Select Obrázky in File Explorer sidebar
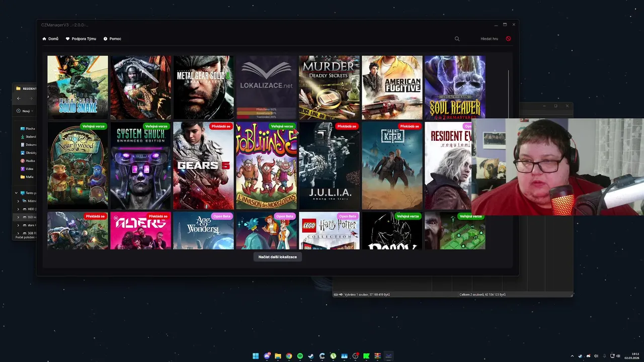 (x=28, y=153)
